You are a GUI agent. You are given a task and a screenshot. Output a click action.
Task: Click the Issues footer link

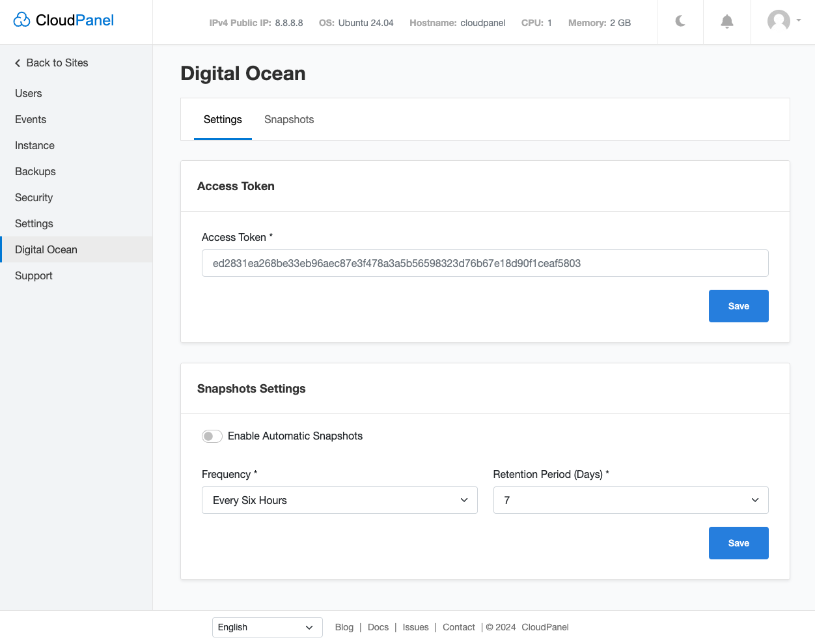point(415,627)
